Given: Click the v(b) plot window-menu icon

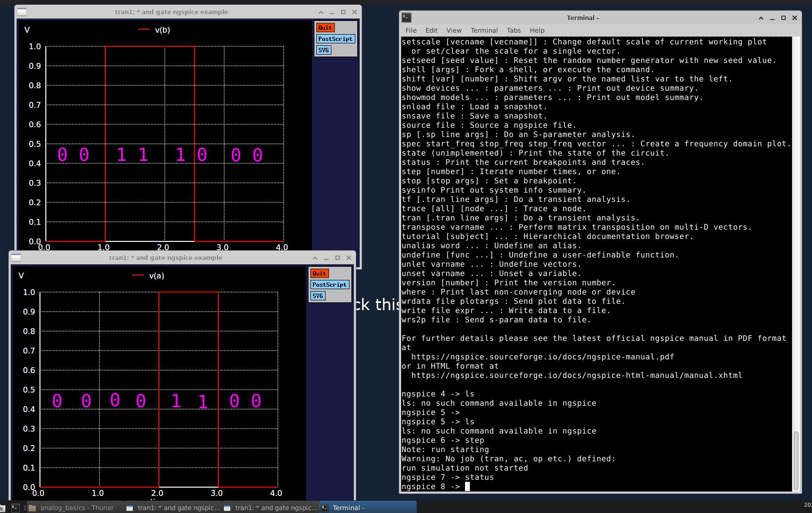Looking at the screenshot, I should click(22, 12).
